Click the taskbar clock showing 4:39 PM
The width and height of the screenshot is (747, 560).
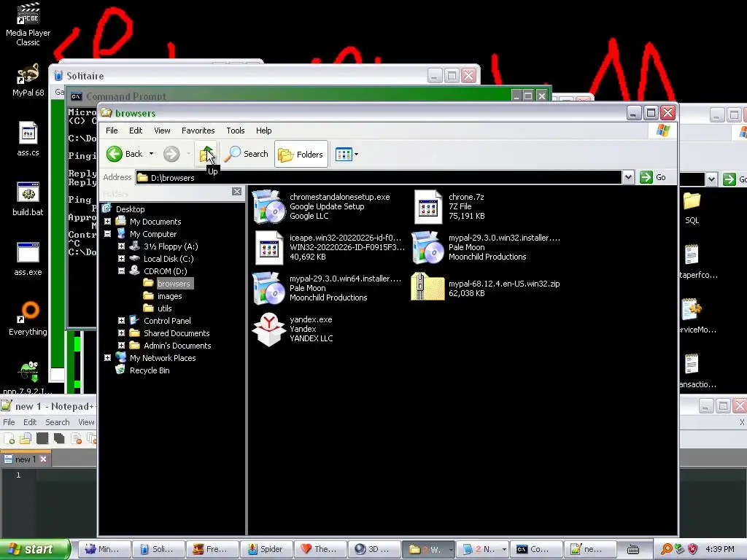pyautogui.click(x=720, y=549)
